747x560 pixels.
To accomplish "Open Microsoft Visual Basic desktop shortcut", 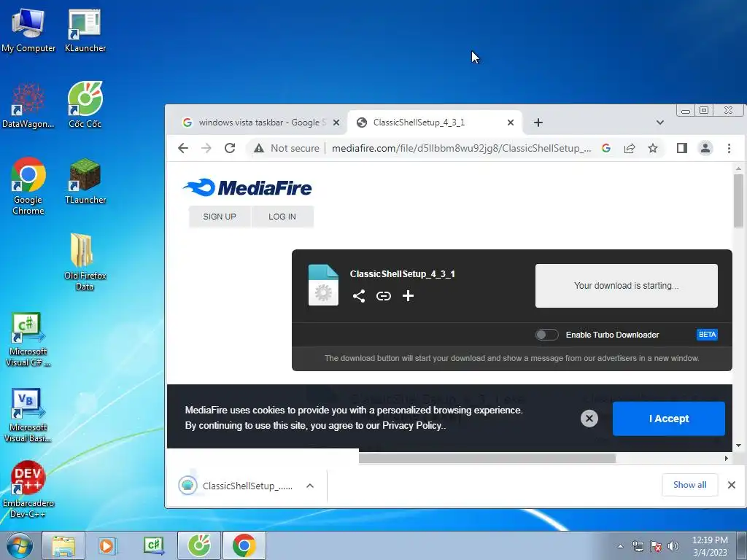I will (x=28, y=415).
